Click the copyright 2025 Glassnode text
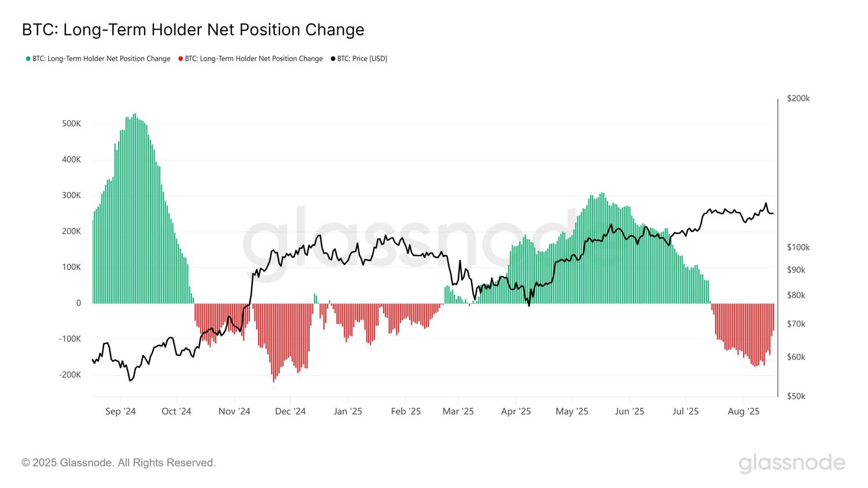 point(119,463)
